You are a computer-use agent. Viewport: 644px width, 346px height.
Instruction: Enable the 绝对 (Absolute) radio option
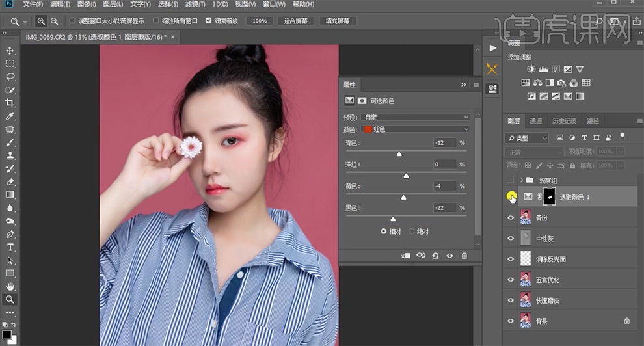[x=412, y=232]
